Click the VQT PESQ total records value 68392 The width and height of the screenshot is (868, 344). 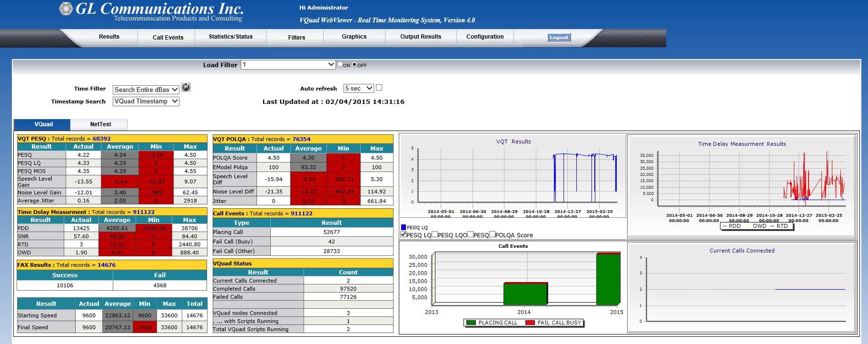point(101,139)
